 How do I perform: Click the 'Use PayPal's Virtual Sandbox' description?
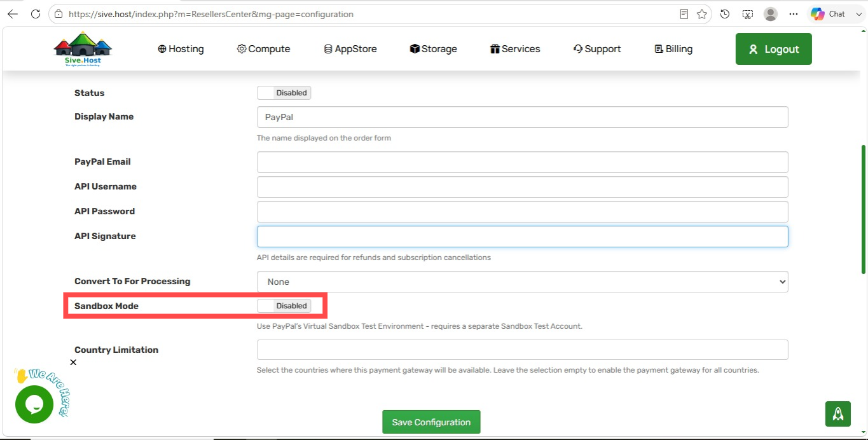420,326
